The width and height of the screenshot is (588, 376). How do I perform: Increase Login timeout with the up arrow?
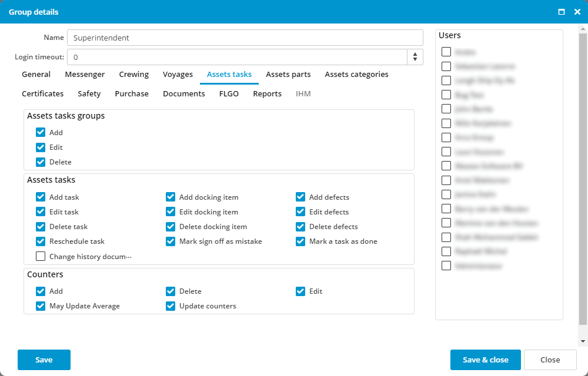tap(415, 54)
